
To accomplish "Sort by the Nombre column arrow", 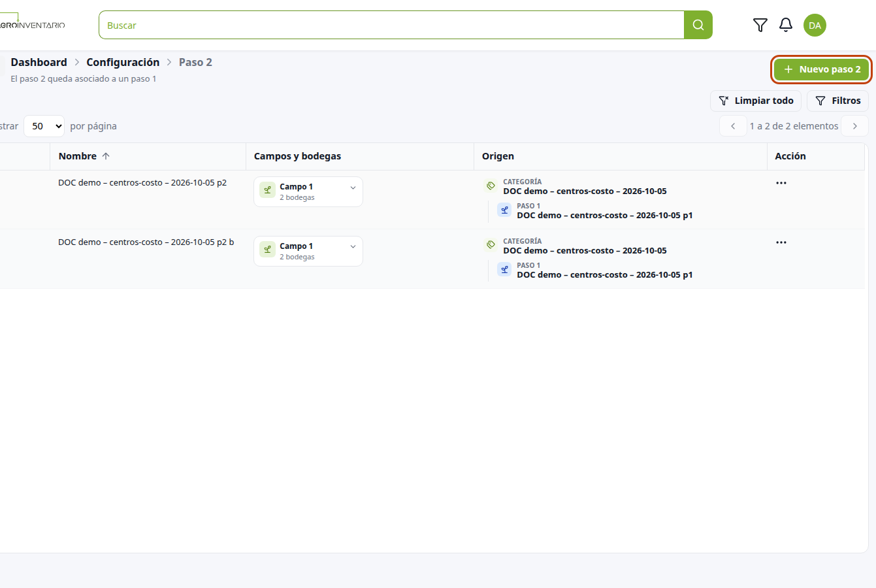I will tap(106, 156).
